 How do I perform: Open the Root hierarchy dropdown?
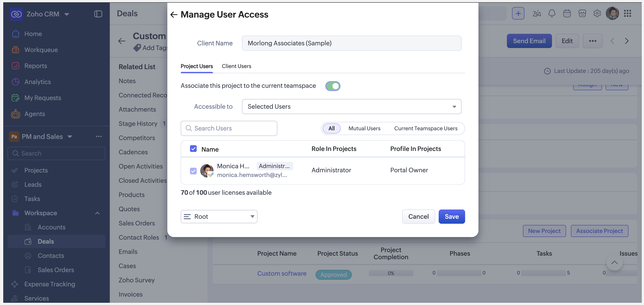[219, 217]
